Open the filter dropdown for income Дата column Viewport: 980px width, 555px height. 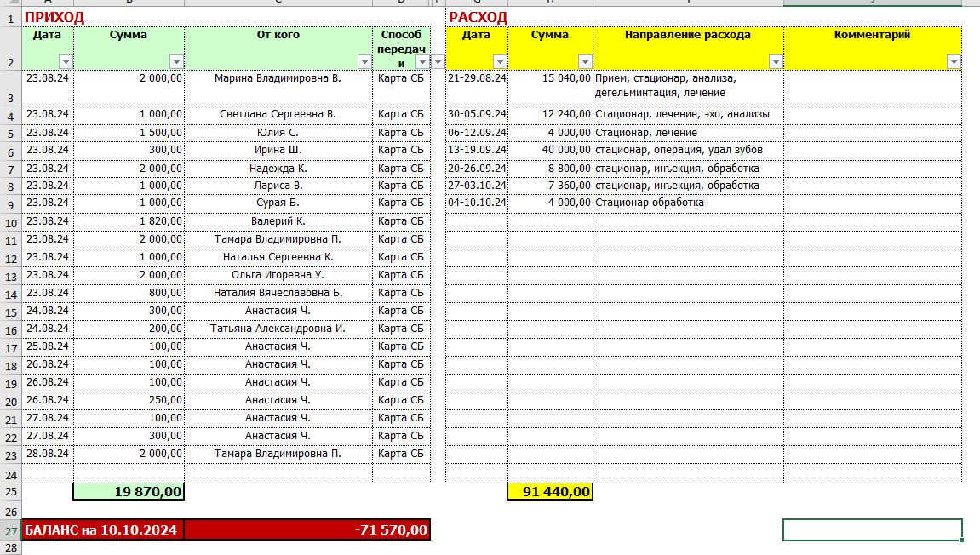coord(66,62)
